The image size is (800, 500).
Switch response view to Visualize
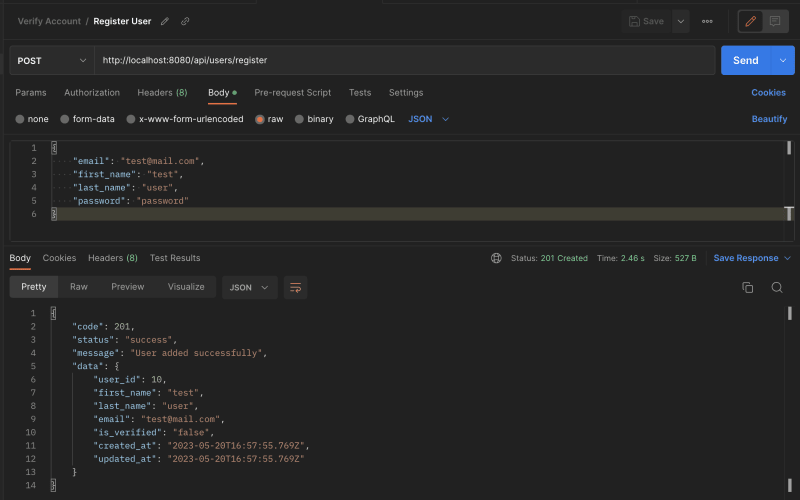click(186, 287)
